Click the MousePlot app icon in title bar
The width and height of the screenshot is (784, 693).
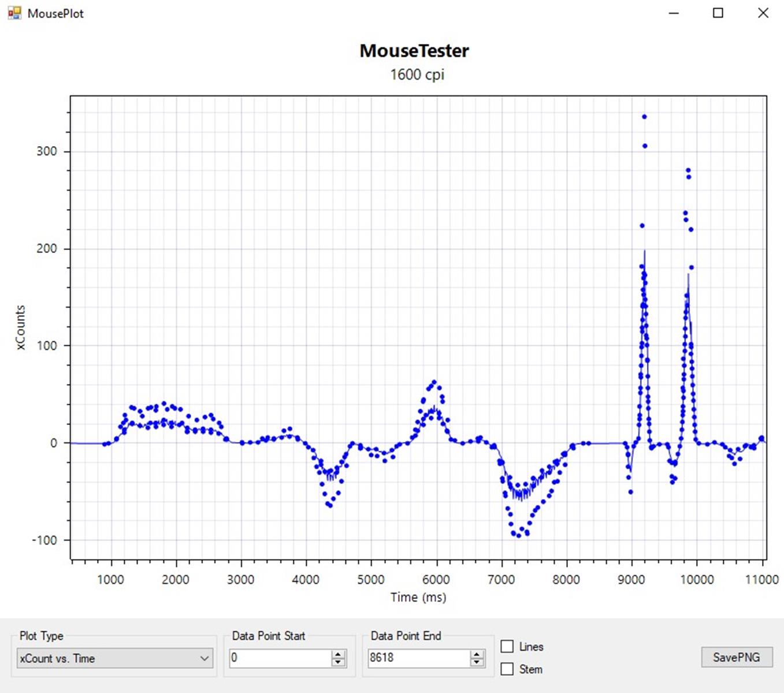(14, 13)
